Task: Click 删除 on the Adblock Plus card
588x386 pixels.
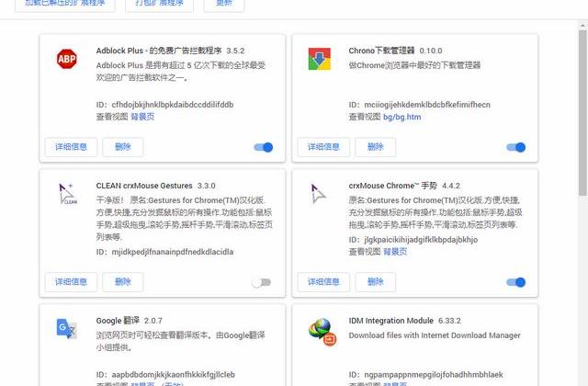Action: 122,147
